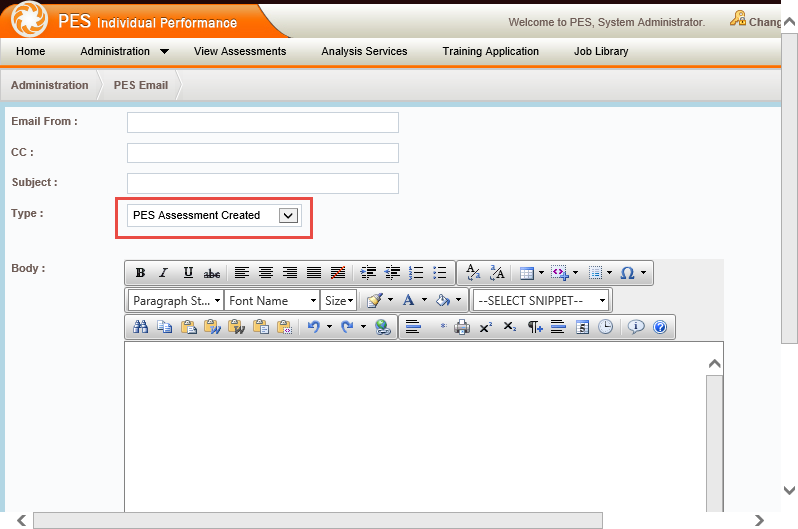Click the Administration breadcrumb link
This screenshot has height=529, width=798.
(x=50, y=85)
